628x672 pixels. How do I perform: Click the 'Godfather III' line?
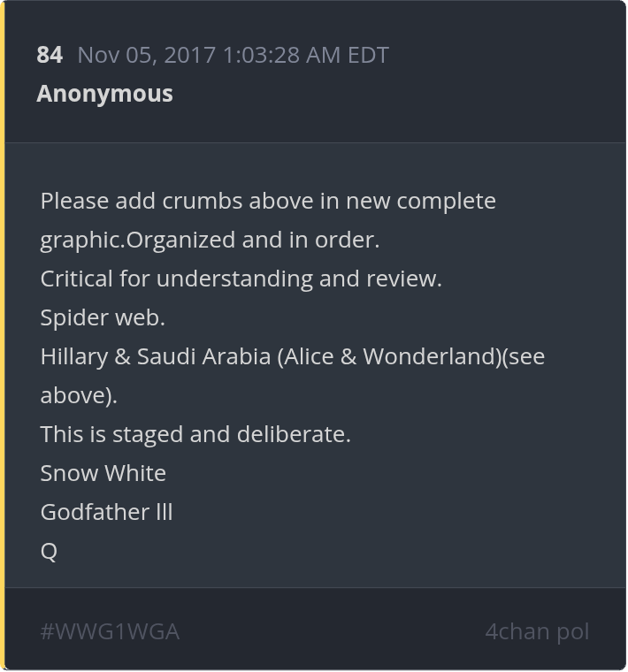106,512
